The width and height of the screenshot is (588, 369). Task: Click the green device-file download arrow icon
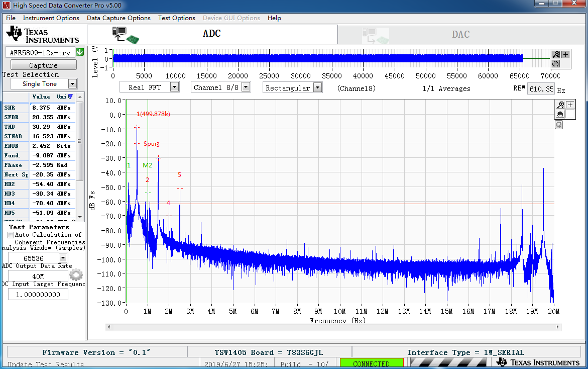pos(80,52)
